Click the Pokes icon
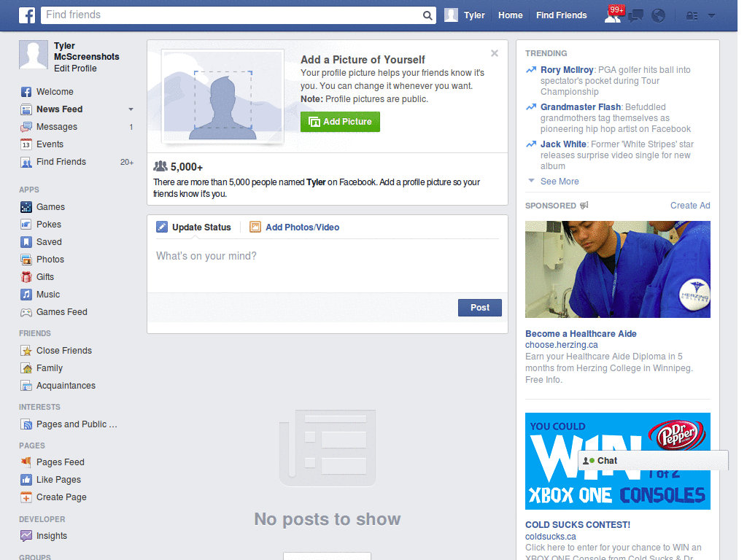Screen dimensions: 747x560 click(26, 225)
